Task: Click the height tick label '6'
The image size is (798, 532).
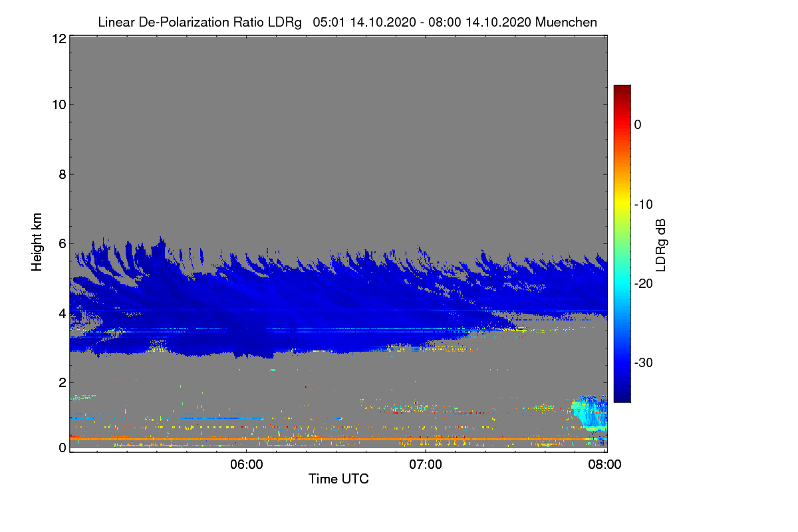Action: [61, 243]
